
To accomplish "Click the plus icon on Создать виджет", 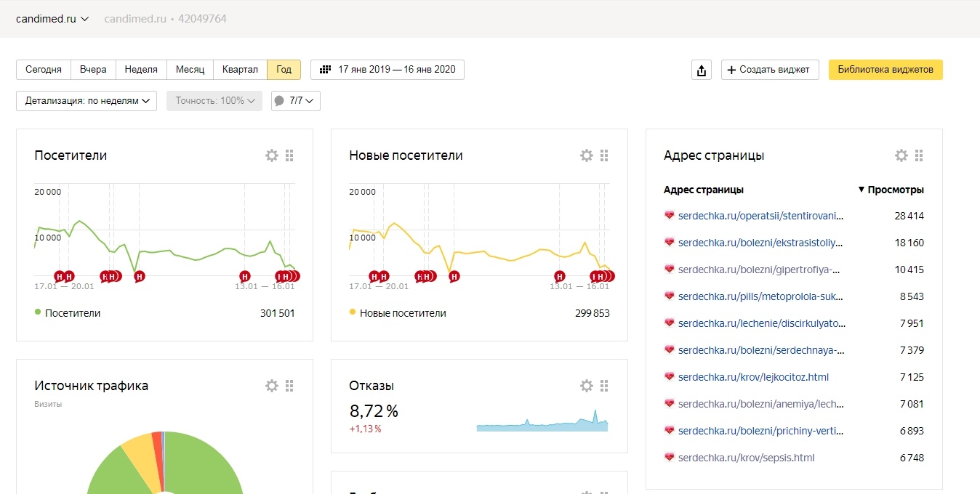I will pyautogui.click(x=732, y=70).
